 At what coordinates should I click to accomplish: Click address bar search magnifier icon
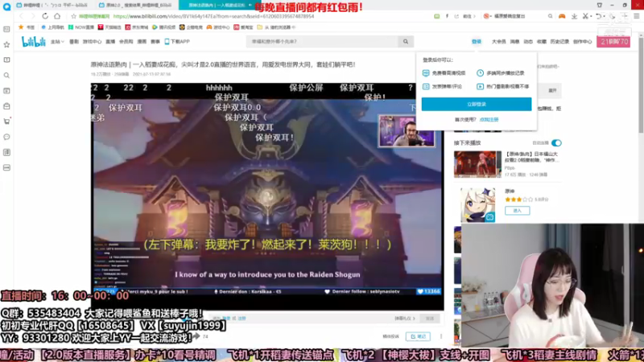coord(550,16)
